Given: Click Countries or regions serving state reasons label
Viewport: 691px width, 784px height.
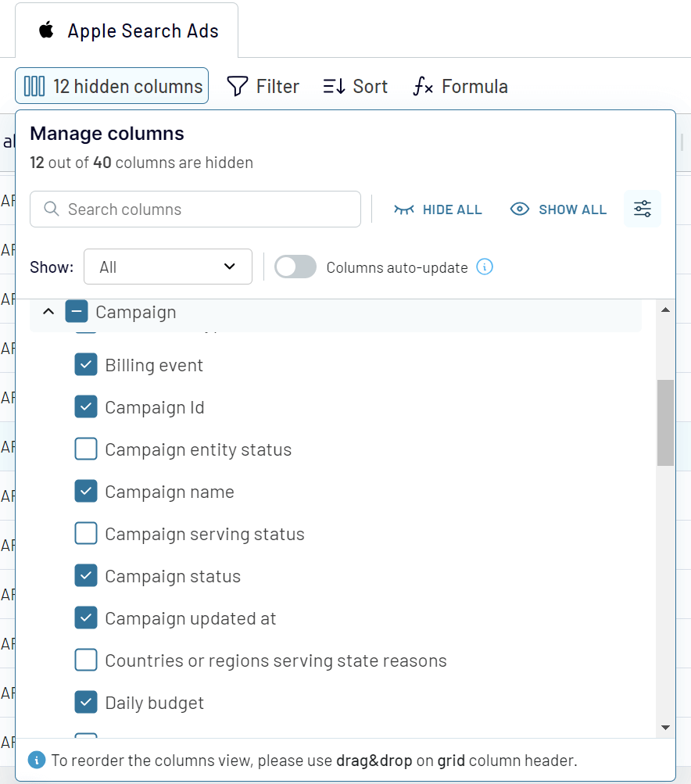Looking at the screenshot, I should [276, 661].
